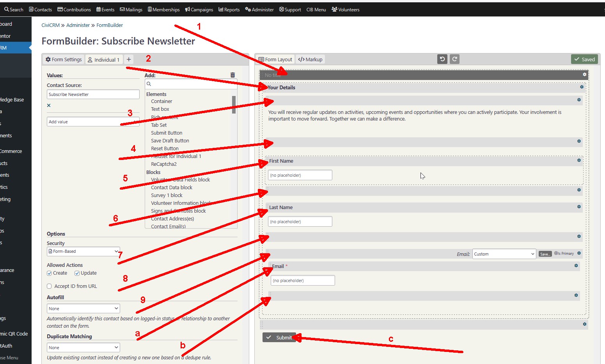Image resolution: width=605 pixels, height=364 pixels.
Task: Open gear menu on Your Details fieldset
Action: coord(582,87)
